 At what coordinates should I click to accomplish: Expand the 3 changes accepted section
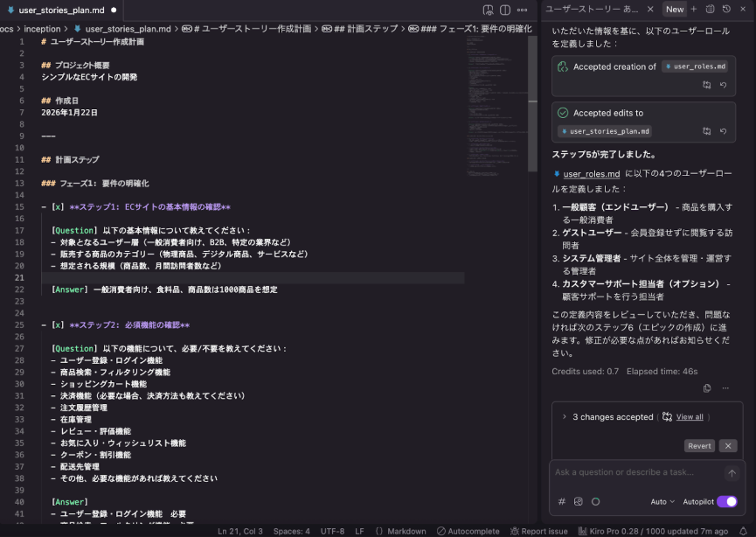566,416
